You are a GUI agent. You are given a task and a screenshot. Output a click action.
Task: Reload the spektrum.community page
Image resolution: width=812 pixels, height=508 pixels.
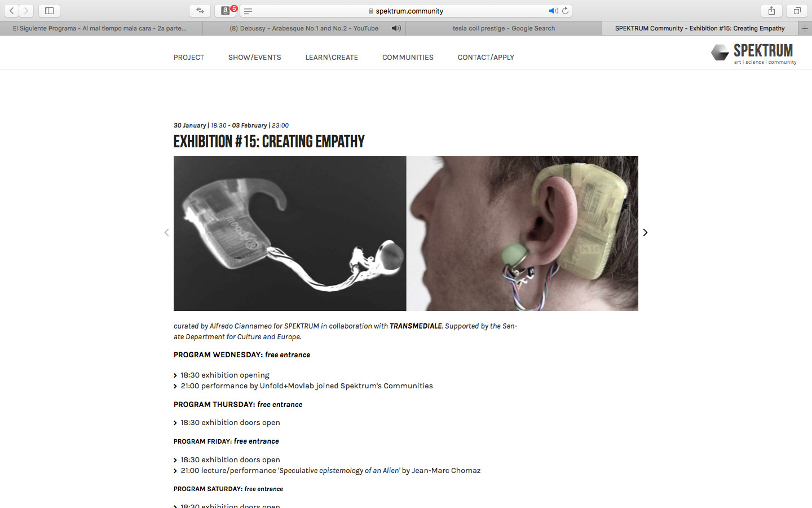point(566,11)
